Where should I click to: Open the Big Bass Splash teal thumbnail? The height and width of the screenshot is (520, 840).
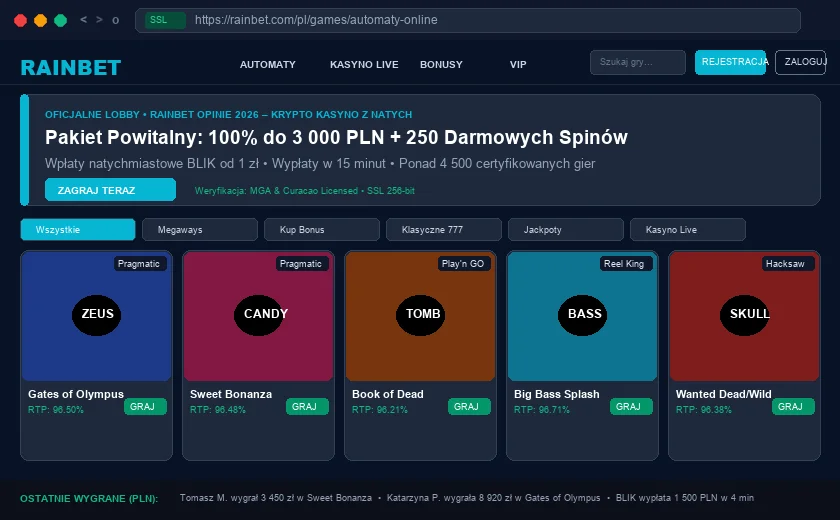pos(583,316)
